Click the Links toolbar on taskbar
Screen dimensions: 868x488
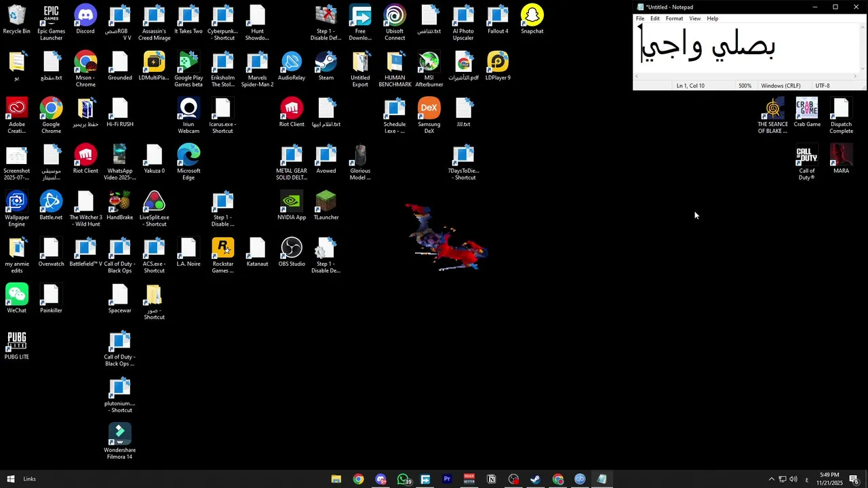pos(29,479)
